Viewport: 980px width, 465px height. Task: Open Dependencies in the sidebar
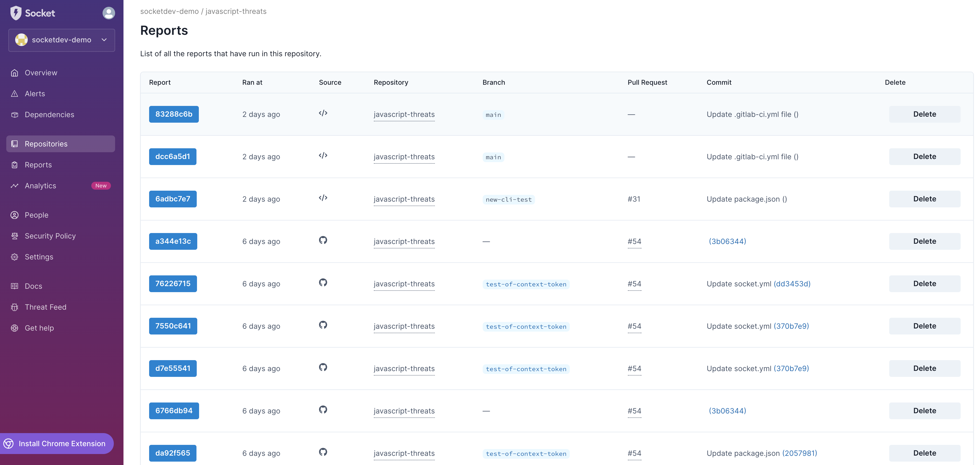(60, 115)
